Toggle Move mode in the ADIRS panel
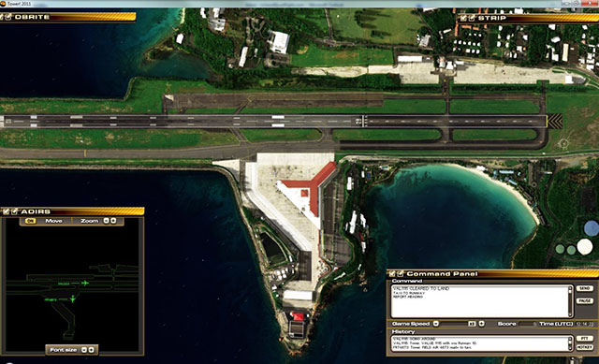Screen dimensions: 599x364 (x=53, y=221)
